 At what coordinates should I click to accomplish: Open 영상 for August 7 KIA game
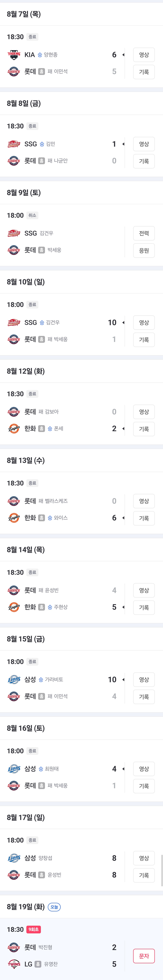144,55
